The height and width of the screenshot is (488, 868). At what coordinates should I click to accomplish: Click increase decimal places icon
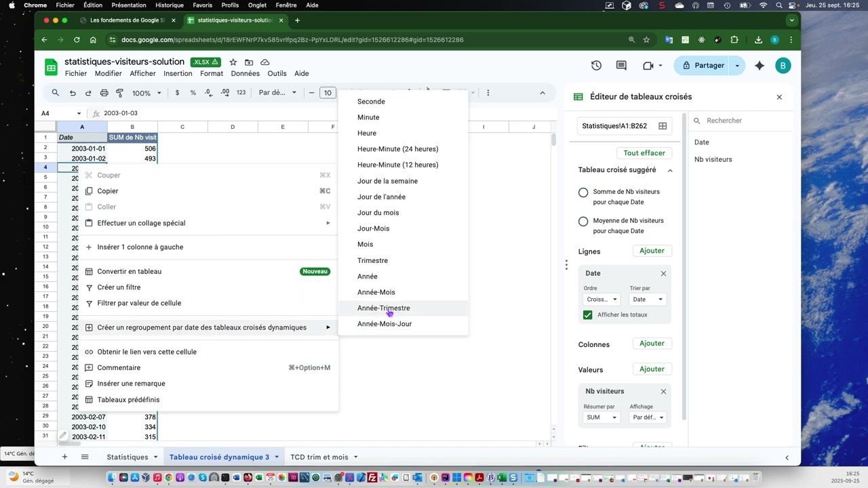(x=224, y=93)
